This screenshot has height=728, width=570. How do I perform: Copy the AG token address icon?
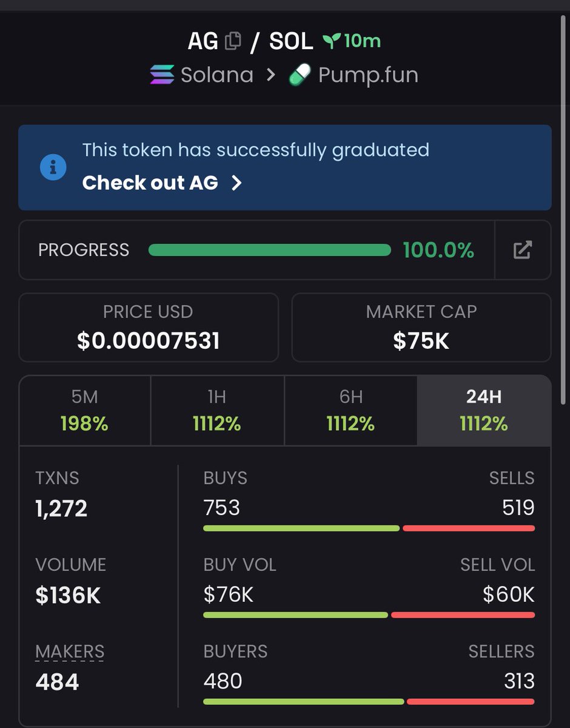(x=232, y=41)
